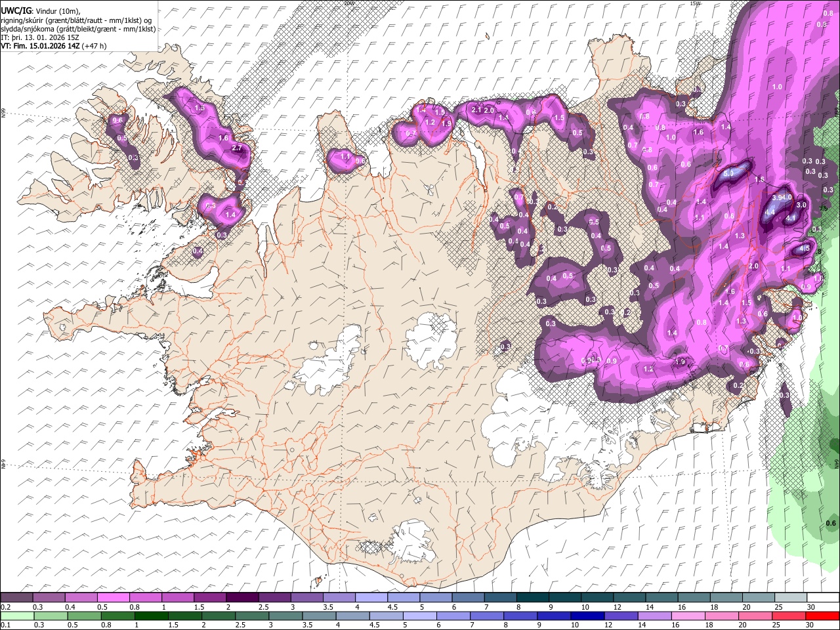The height and width of the screenshot is (630, 840).
Task: Pick the dark blue 10 swatch in rain scale
Action: click(x=587, y=616)
